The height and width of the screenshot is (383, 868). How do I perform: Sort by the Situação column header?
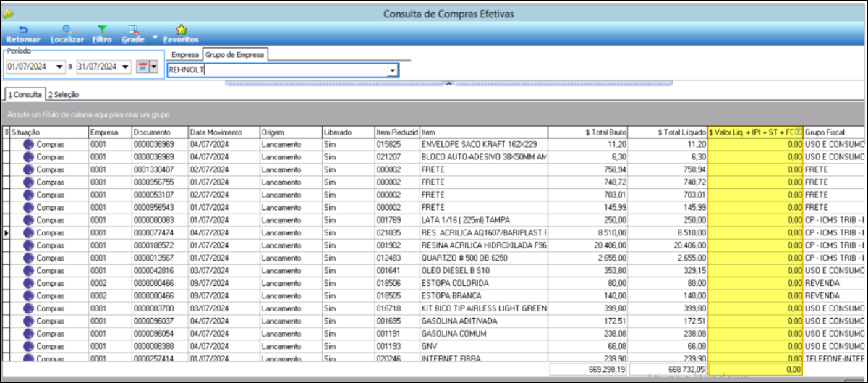48,132
